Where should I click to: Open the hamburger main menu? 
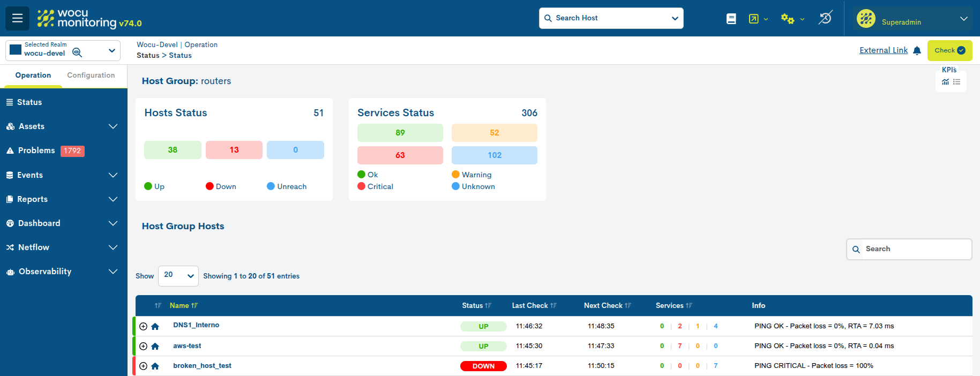click(17, 18)
